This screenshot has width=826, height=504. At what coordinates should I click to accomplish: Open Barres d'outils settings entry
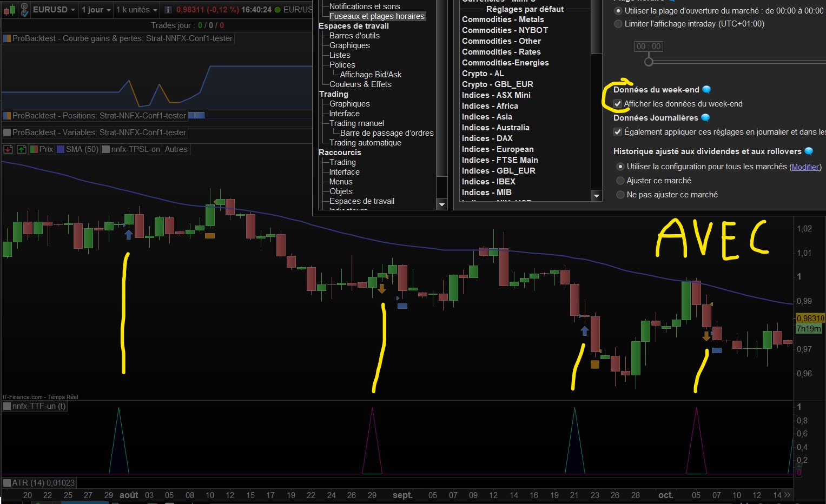point(354,36)
